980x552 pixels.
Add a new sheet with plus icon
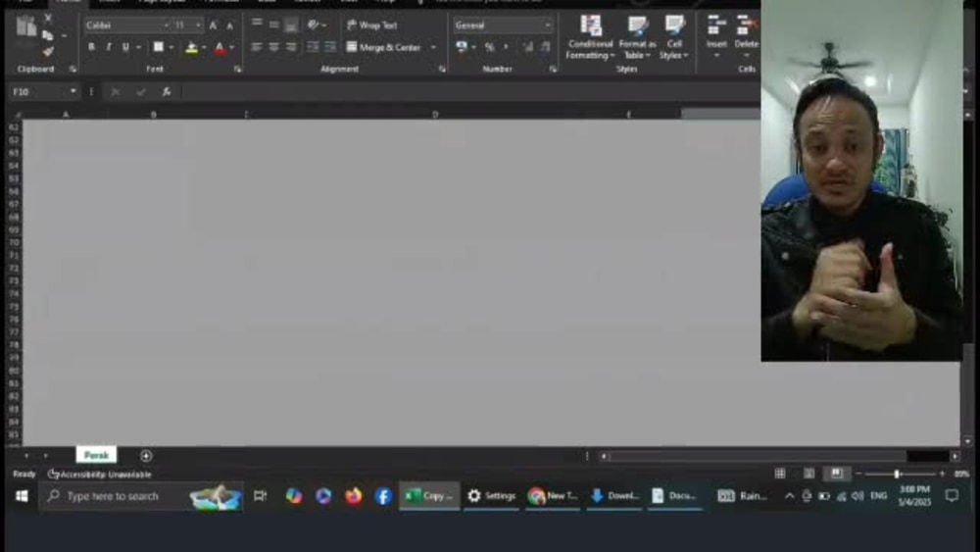146,456
